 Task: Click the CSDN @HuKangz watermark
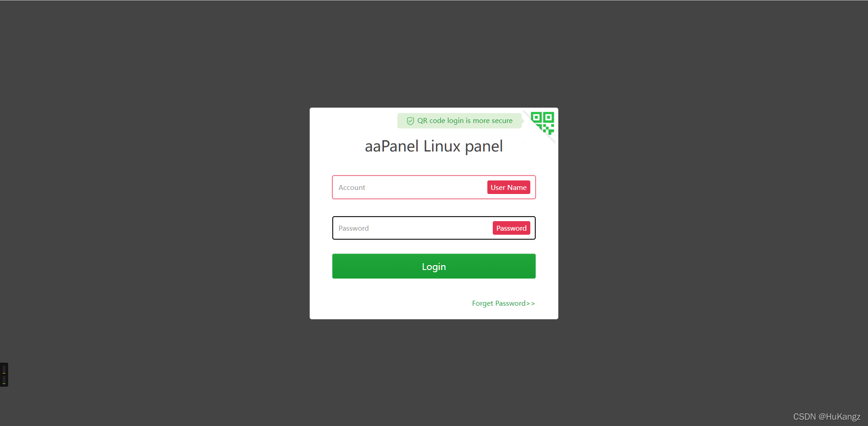(x=827, y=417)
